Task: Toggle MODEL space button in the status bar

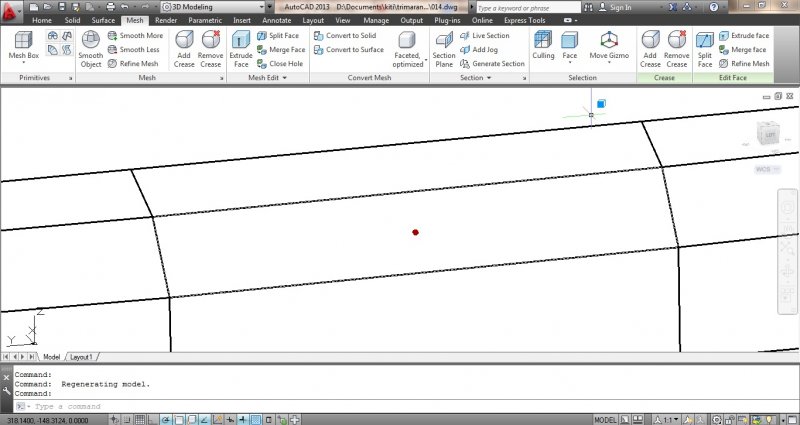Action: point(605,420)
